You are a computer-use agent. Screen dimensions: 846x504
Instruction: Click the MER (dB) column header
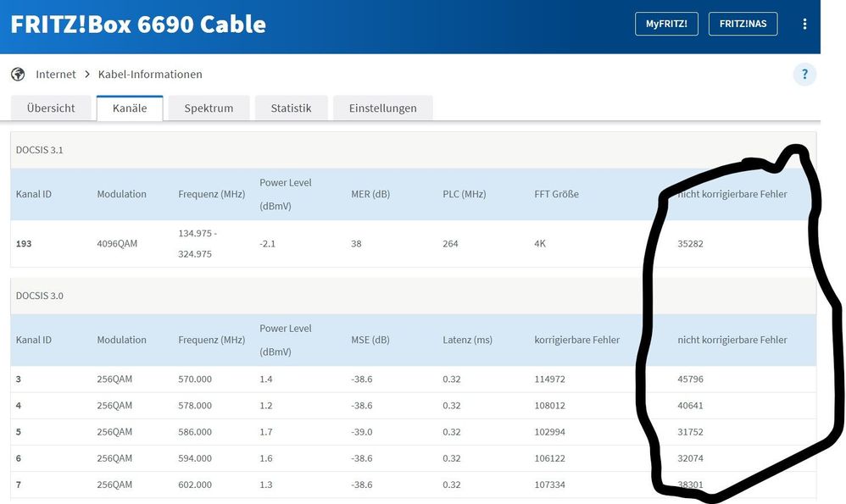[x=370, y=194]
